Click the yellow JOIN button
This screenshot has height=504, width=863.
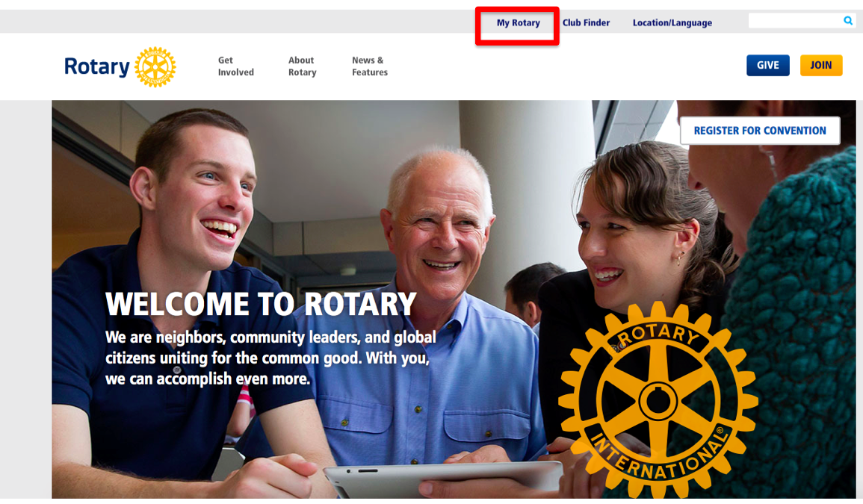(x=821, y=66)
